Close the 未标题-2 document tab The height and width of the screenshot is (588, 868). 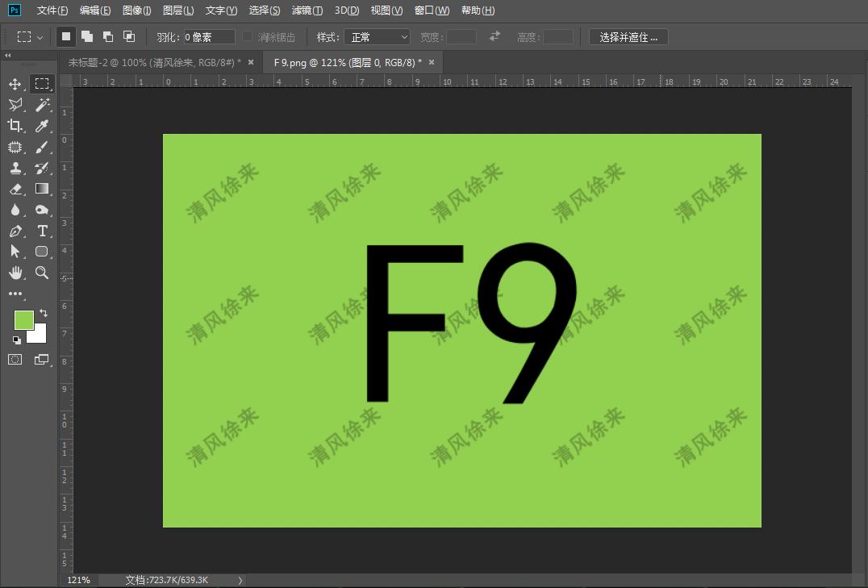tap(251, 63)
